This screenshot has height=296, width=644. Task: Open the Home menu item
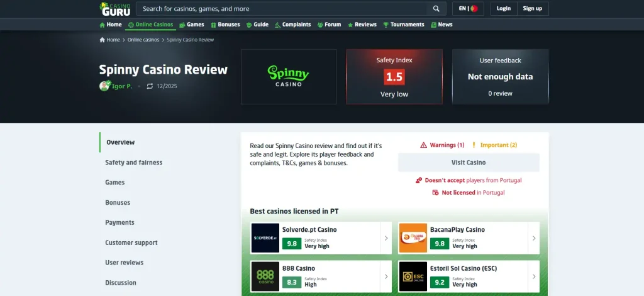pyautogui.click(x=111, y=25)
